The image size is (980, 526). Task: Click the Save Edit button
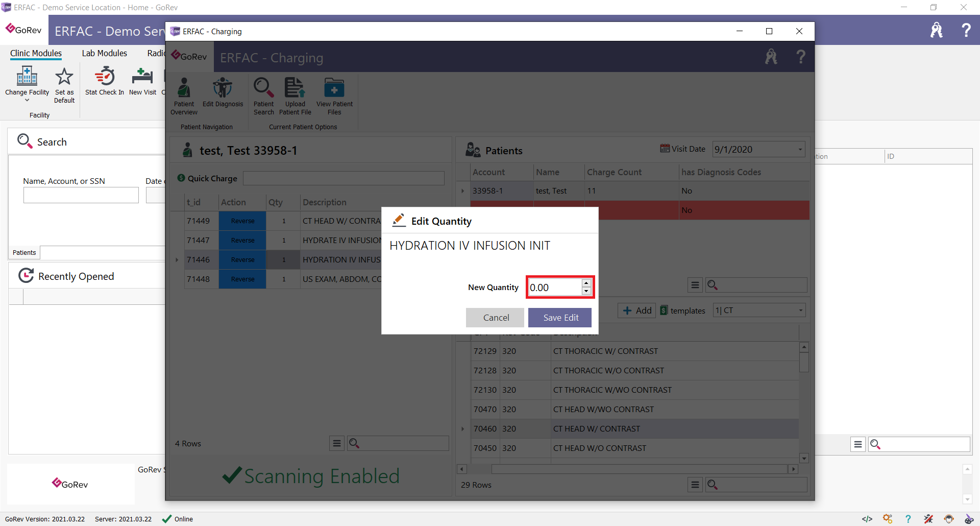tap(560, 318)
